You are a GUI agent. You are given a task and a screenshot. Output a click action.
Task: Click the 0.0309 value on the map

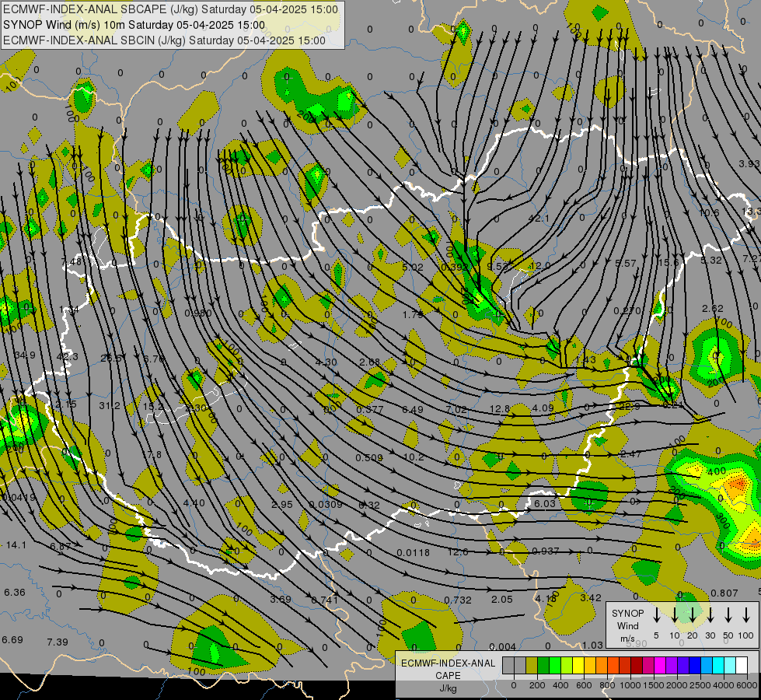pyautogui.click(x=326, y=505)
